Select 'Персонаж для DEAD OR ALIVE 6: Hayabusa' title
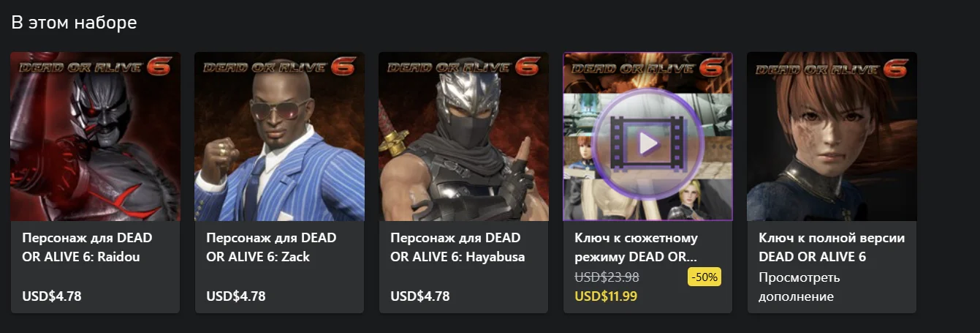 coord(457,247)
